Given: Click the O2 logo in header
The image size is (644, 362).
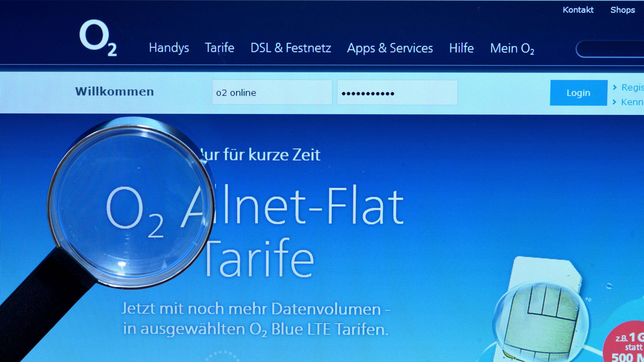Looking at the screenshot, I should tap(98, 38).
